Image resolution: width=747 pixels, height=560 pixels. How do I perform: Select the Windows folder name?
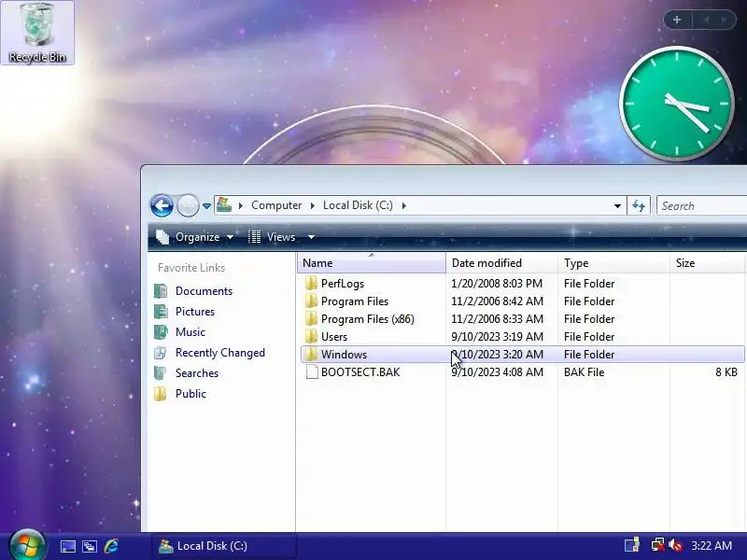coord(344,355)
